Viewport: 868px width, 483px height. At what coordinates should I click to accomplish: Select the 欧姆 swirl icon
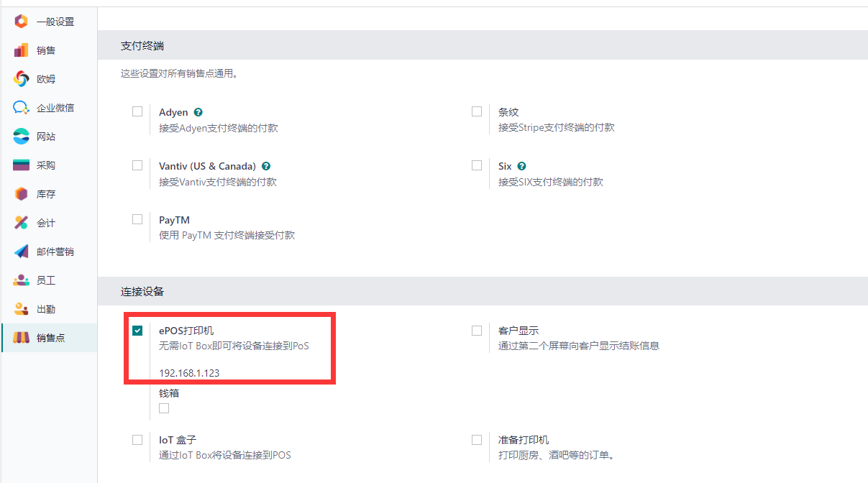click(21, 79)
